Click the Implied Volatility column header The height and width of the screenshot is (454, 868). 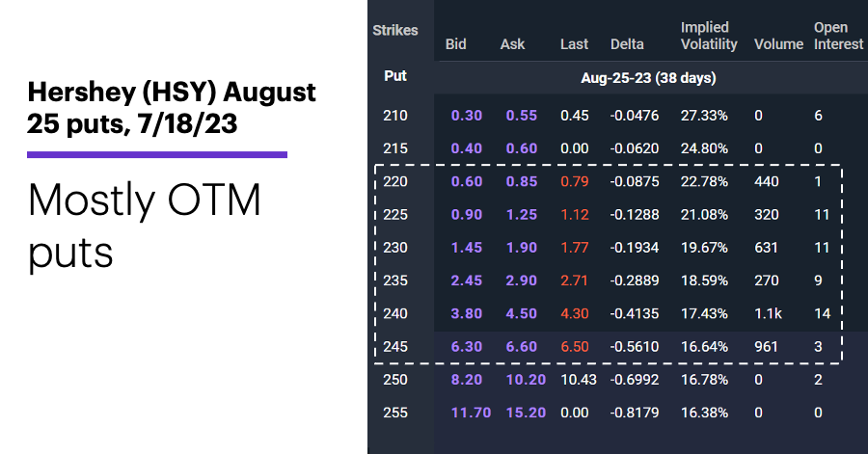709,36
